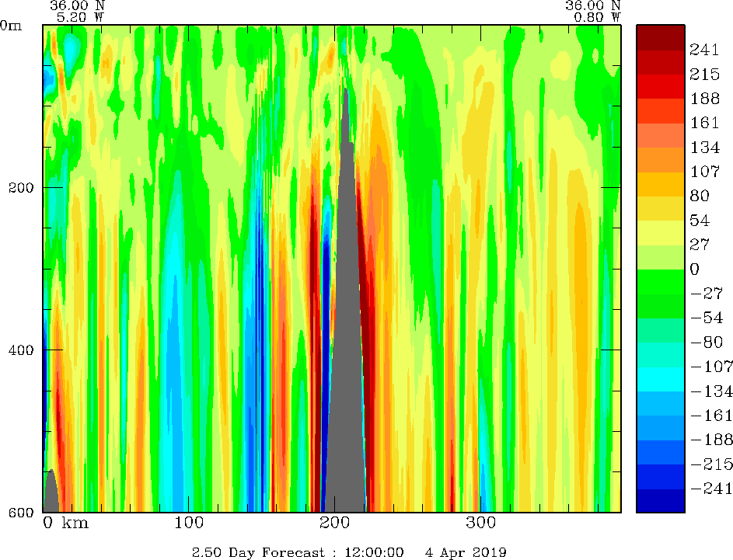733x560 pixels.
Task: Click the 161 colorbar value label
Action: tap(704, 123)
